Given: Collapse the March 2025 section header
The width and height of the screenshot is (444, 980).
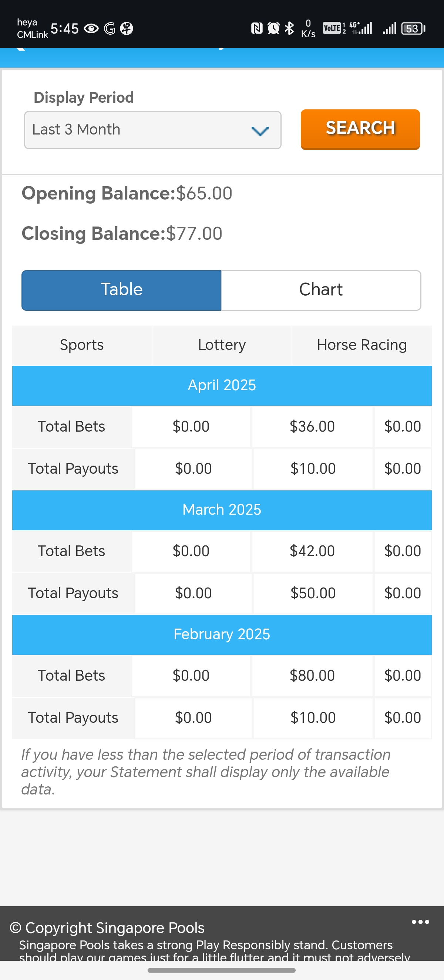Looking at the screenshot, I should (x=222, y=510).
